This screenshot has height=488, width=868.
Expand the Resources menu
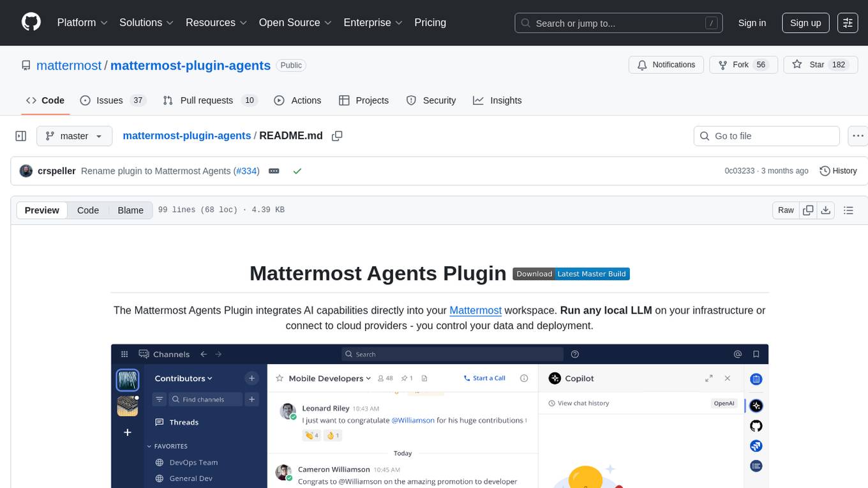coord(216,22)
